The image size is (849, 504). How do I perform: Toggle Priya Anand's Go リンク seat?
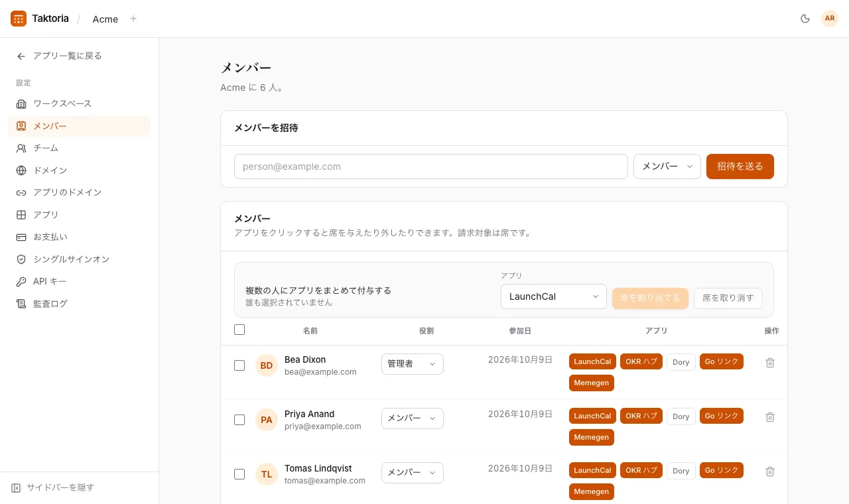722,416
